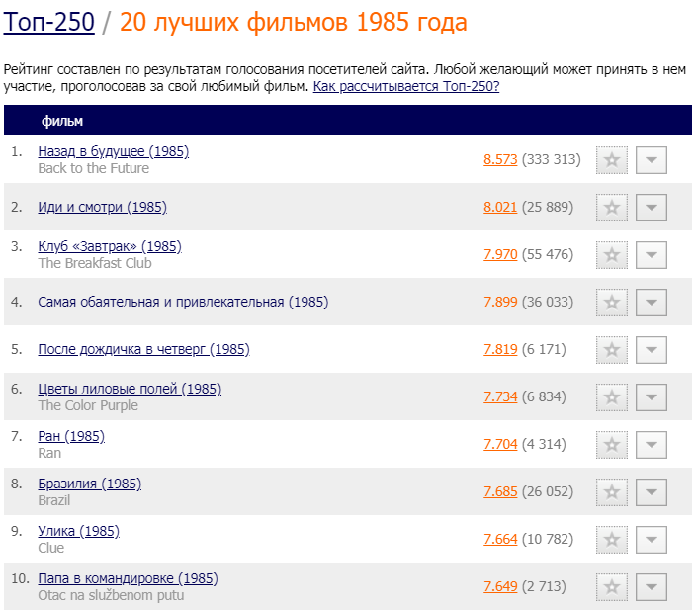Open the dropdown for Улика
The height and width of the screenshot is (616, 697).
pos(652,540)
